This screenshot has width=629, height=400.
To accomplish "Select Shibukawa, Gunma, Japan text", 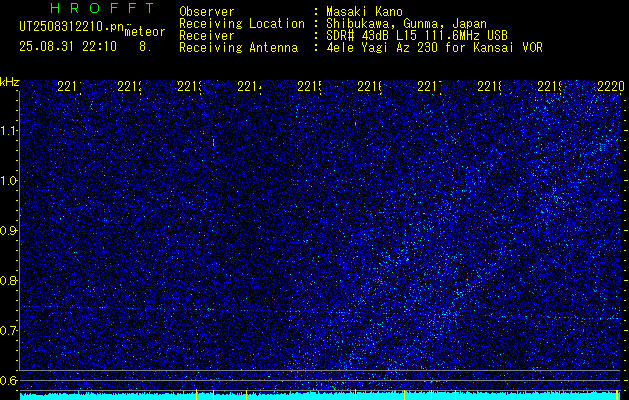I will coord(406,24).
